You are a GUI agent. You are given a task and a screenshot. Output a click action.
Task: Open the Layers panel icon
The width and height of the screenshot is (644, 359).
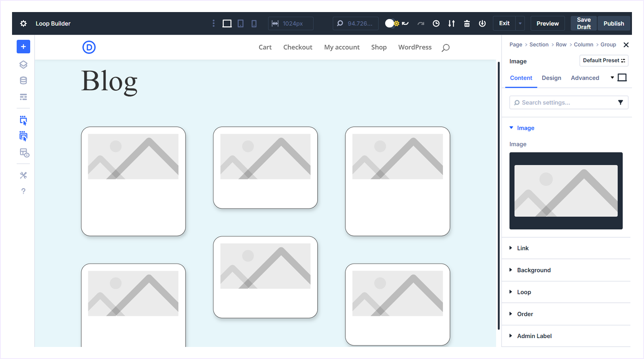[23, 64]
